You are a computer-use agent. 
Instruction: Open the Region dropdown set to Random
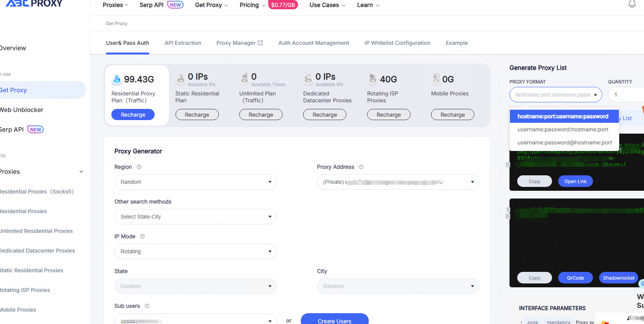click(x=195, y=182)
